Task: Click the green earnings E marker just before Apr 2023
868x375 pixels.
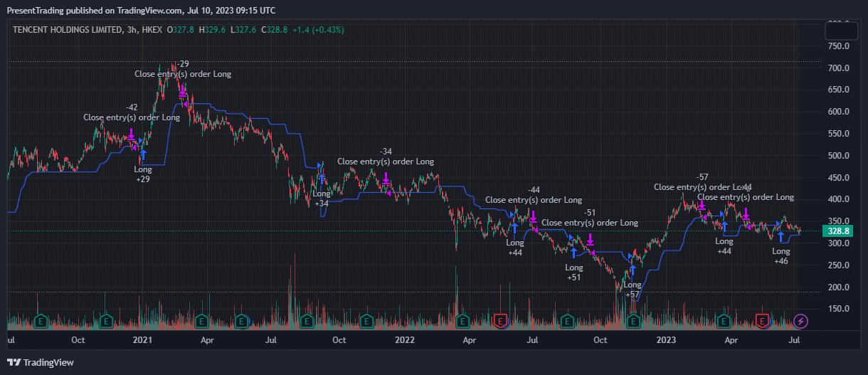Action: [723, 321]
